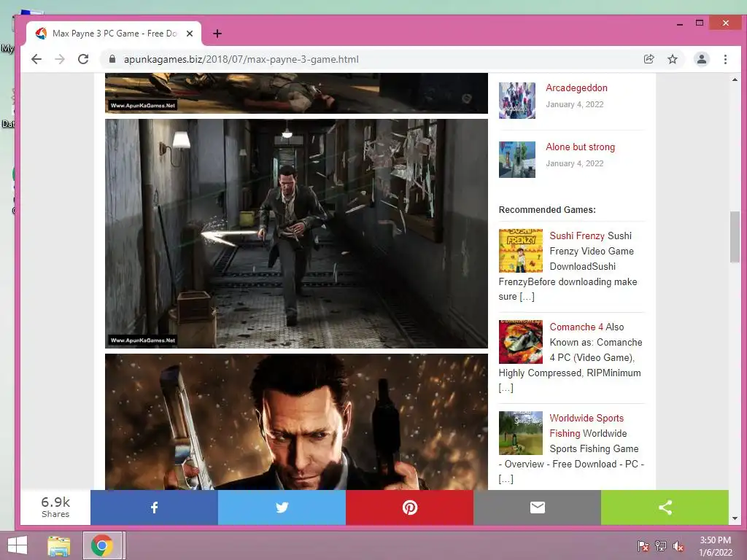This screenshot has width=747, height=560.
Task: Share the page on Facebook
Action: coord(154,507)
